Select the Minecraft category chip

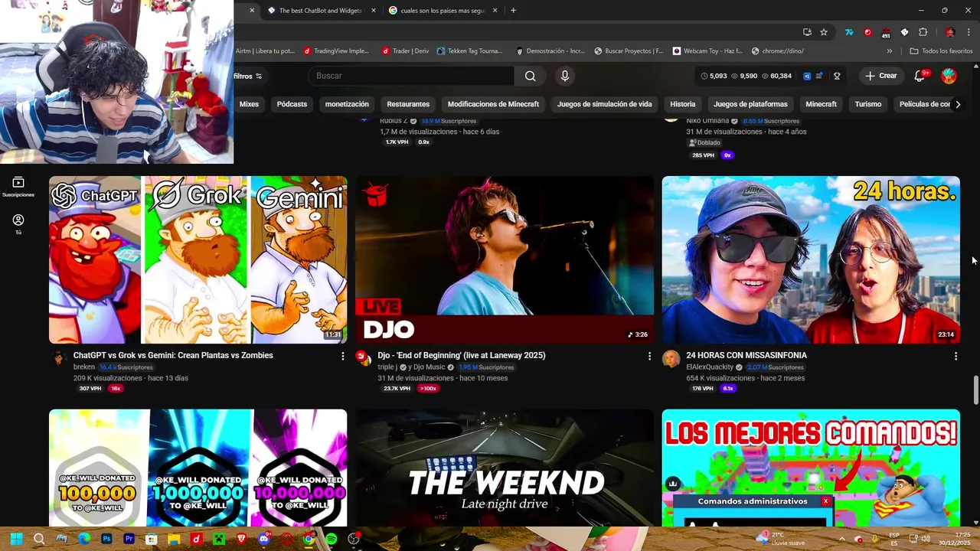pyautogui.click(x=822, y=104)
